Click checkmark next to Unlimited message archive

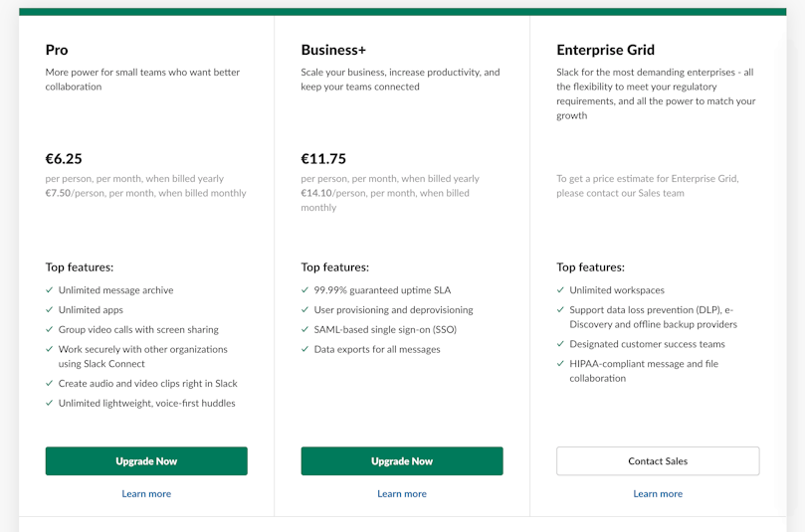click(x=50, y=289)
